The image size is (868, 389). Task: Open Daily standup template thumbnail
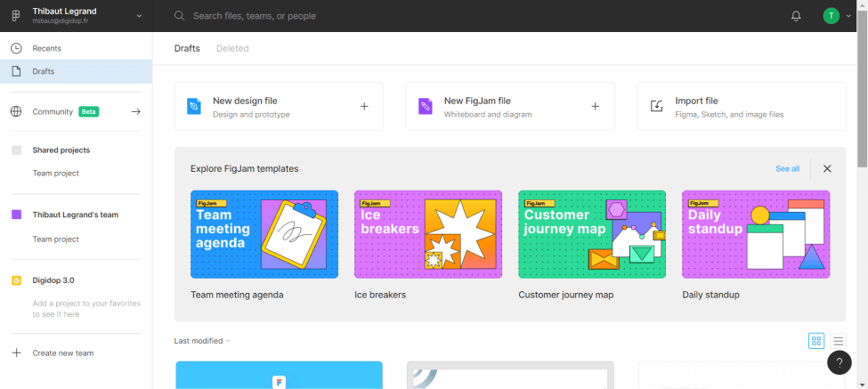756,235
